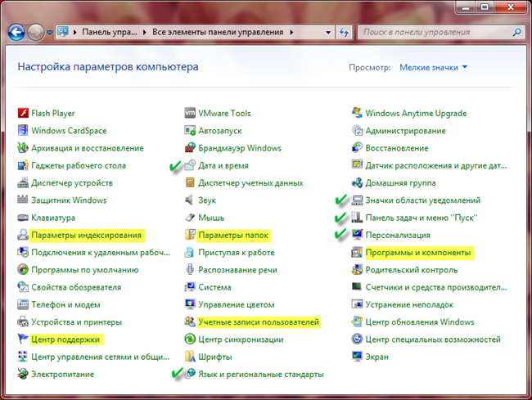Screen dimensions: 532x400
Task: Open the Брандмауэр Windows icon
Action: pos(190,148)
